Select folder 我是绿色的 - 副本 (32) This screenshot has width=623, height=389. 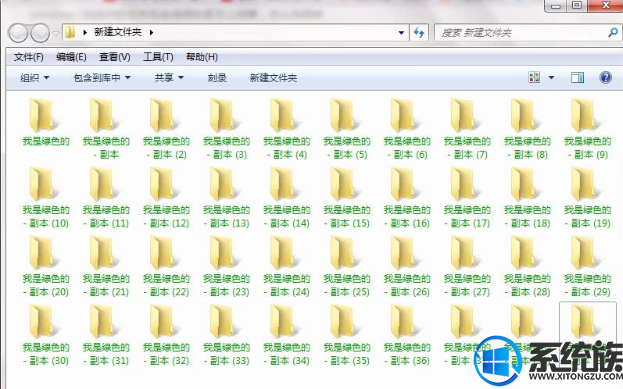click(166, 335)
